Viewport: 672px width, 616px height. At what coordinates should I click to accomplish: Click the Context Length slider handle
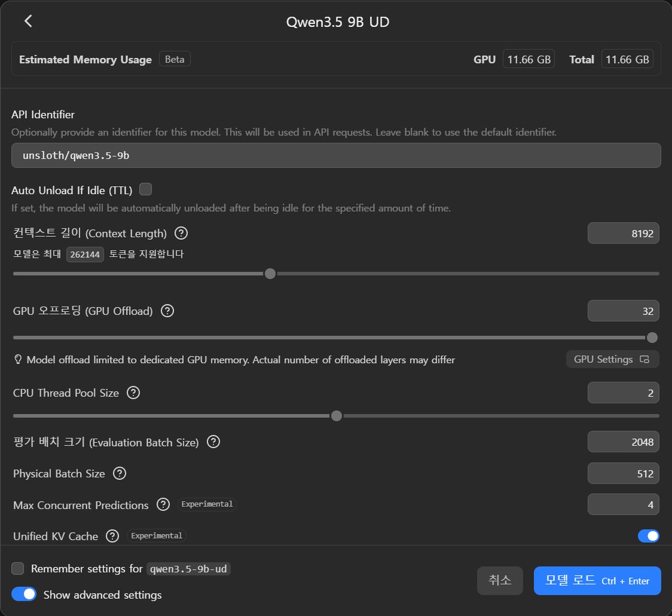pyautogui.click(x=270, y=274)
